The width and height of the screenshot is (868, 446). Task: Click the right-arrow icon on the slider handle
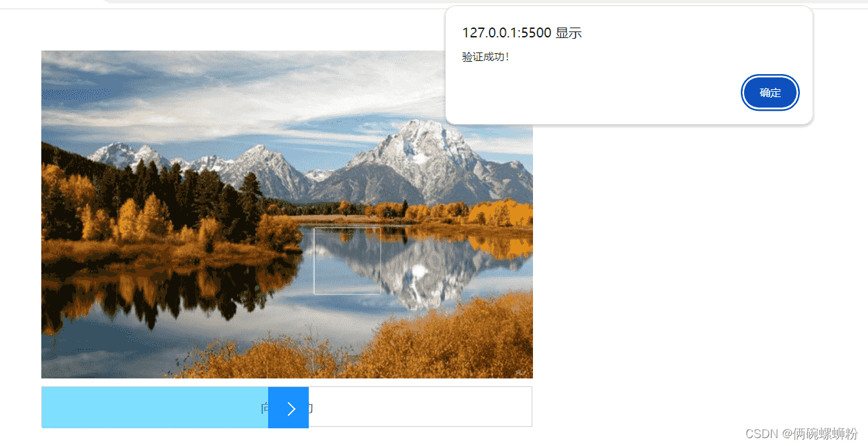tap(291, 409)
